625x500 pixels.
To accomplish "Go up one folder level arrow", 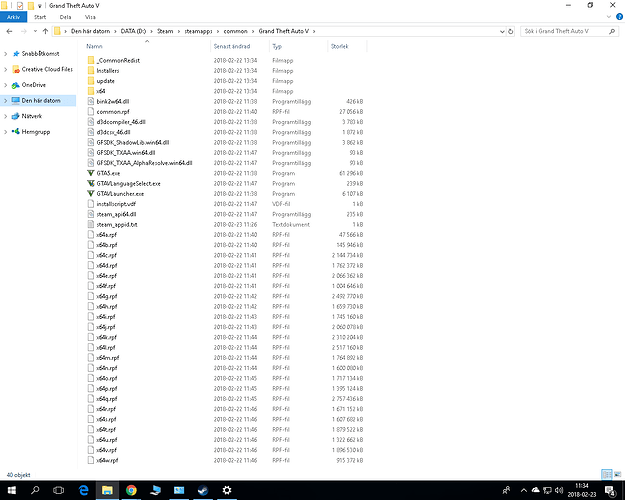I will point(45,31).
